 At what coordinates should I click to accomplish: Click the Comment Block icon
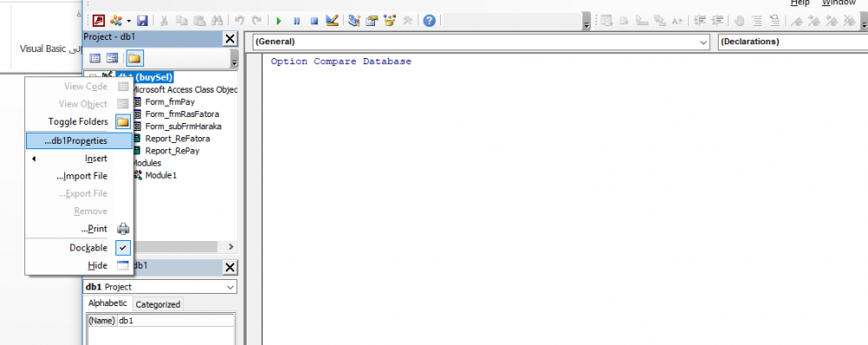pyautogui.click(x=757, y=21)
